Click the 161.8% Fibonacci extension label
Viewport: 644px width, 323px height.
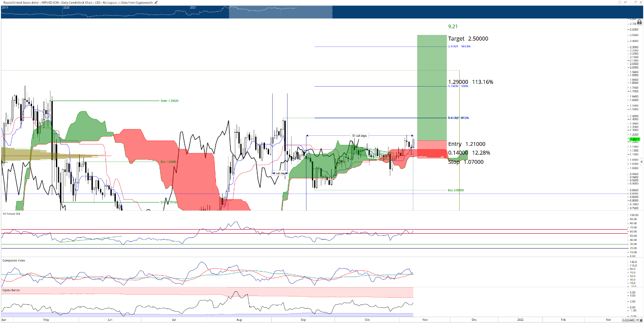[465, 46]
